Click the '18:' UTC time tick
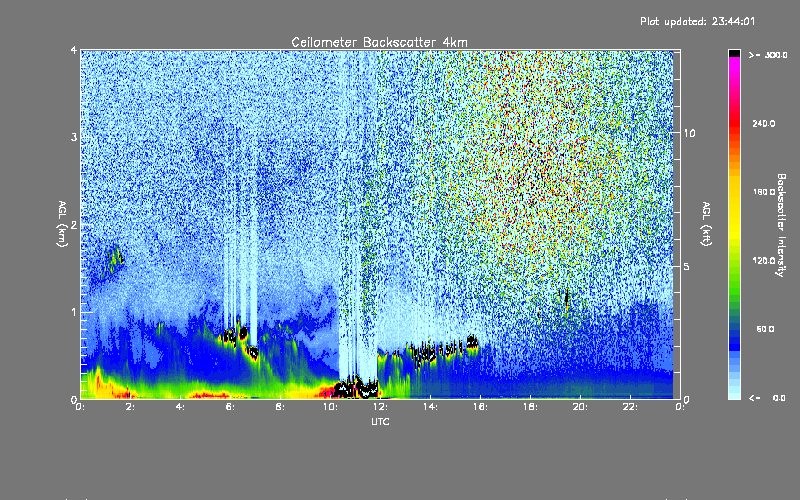800x500 pixels. coord(530,407)
